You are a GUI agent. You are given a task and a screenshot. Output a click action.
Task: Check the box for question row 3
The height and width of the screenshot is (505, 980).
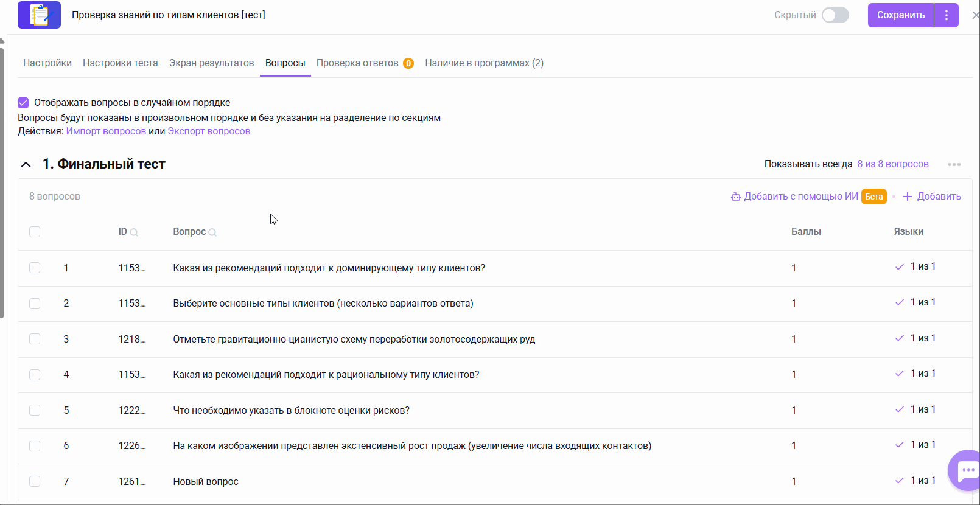35,339
